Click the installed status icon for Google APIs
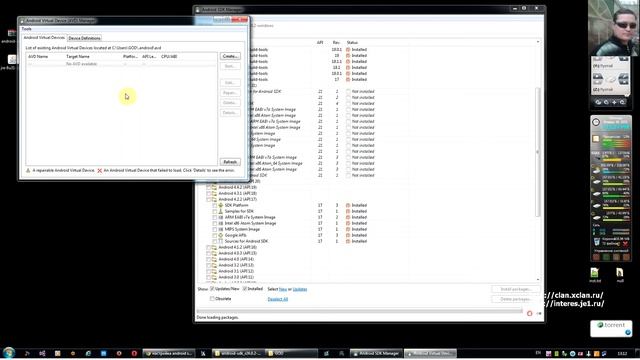 (348, 236)
